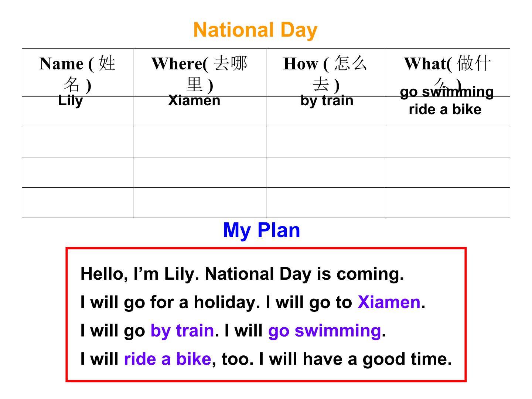Click the What column header cell
Image resolution: width=532 pixels, height=399 pixels.
[x=448, y=73]
